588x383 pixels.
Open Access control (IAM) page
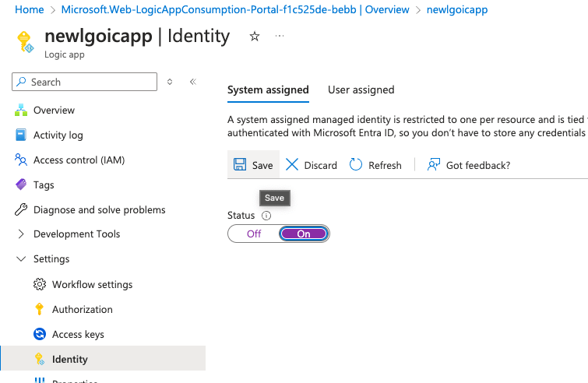79,160
